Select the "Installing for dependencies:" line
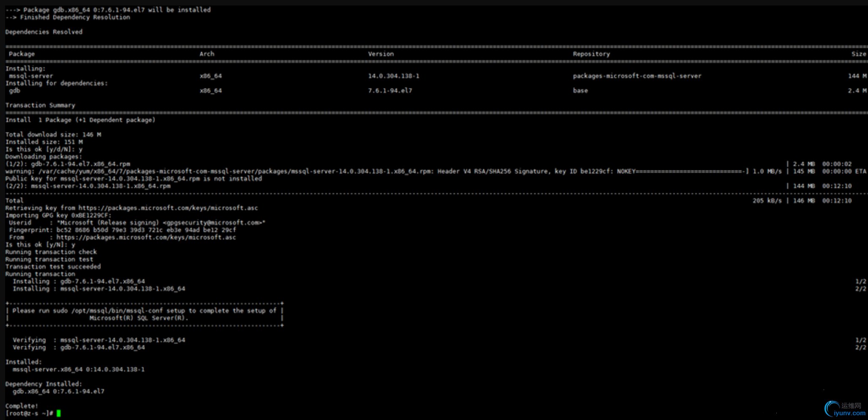 [57, 83]
